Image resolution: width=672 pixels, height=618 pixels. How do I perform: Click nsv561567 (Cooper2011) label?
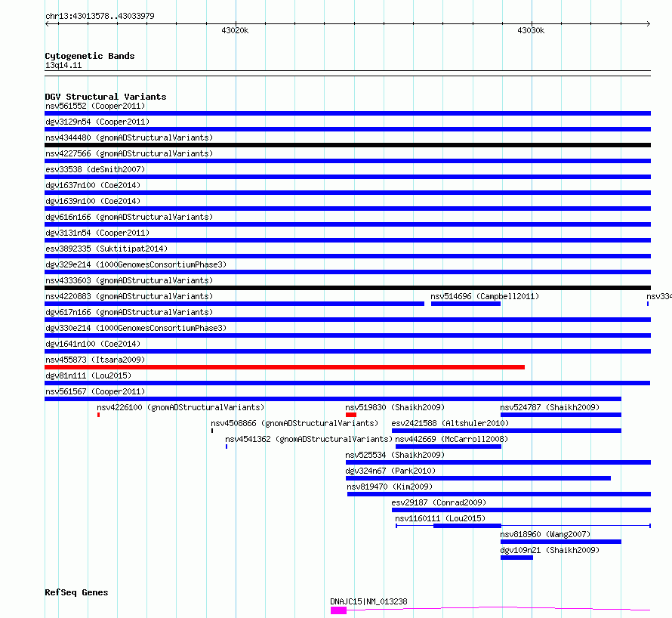95,391
